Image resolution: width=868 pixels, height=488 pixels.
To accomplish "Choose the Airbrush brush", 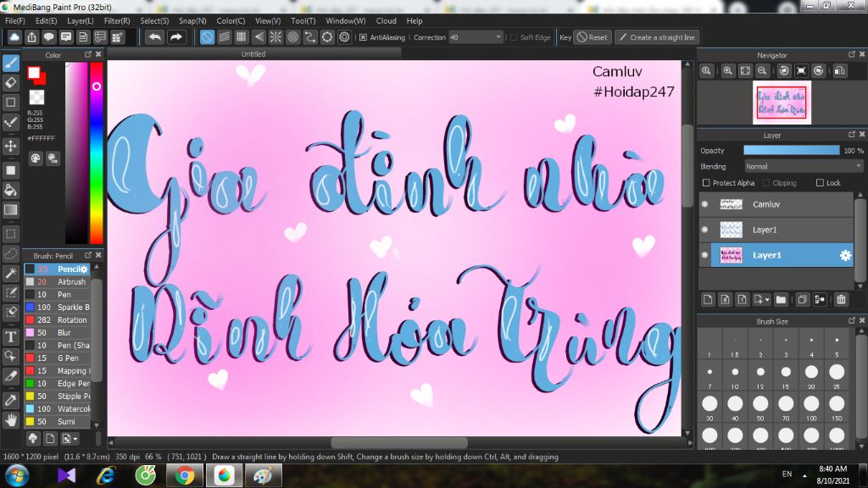I will pyautogui.click(x=57, y=281).
